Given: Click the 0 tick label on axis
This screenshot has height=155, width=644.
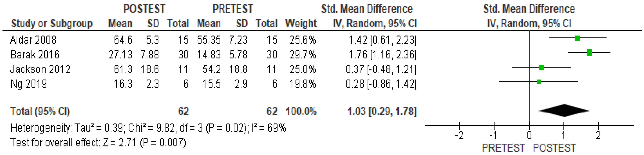Looking at the screenshot, I should point(529,136).
